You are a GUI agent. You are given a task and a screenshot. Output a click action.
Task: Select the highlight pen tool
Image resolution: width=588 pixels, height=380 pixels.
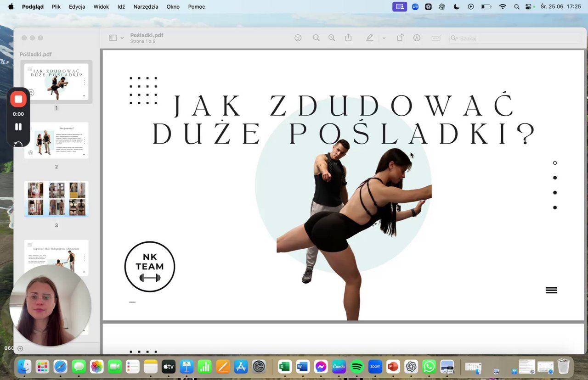coord(370,38)
